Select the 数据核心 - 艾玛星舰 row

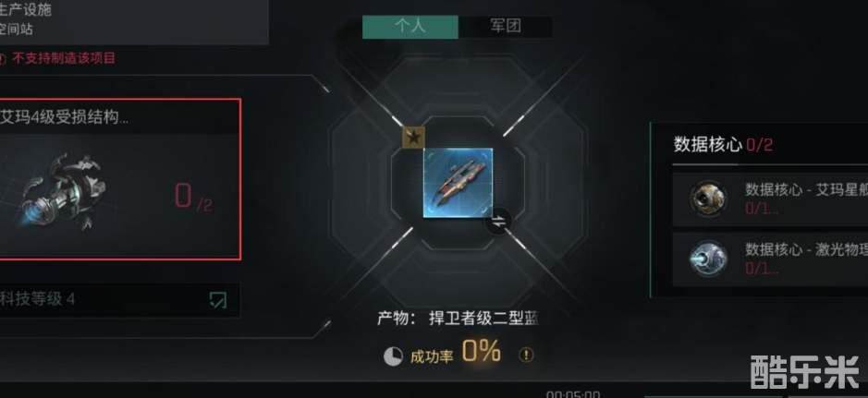pyautogui.click(x=770, y=199)
